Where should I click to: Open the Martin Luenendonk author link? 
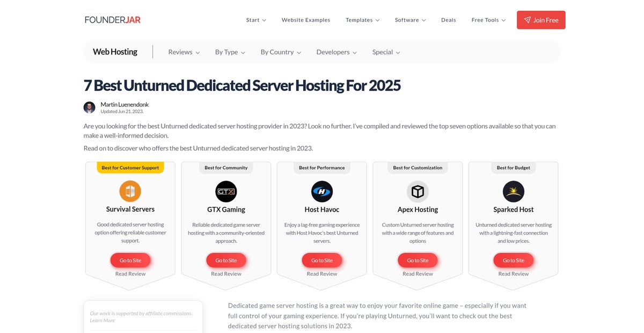(125, 104)
